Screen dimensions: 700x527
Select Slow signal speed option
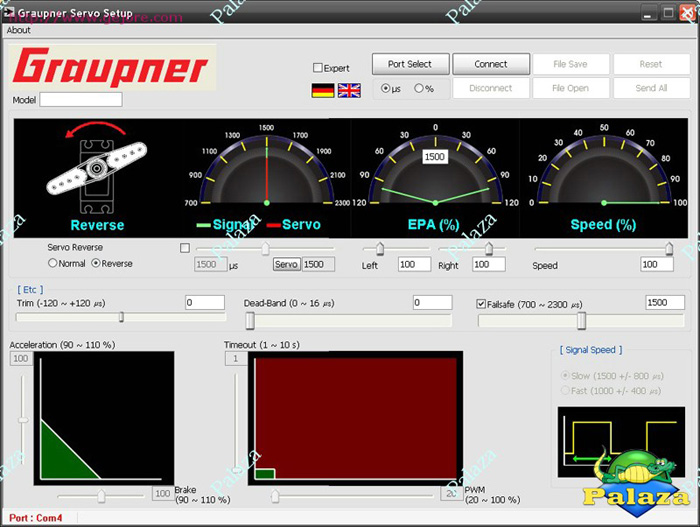565,376
